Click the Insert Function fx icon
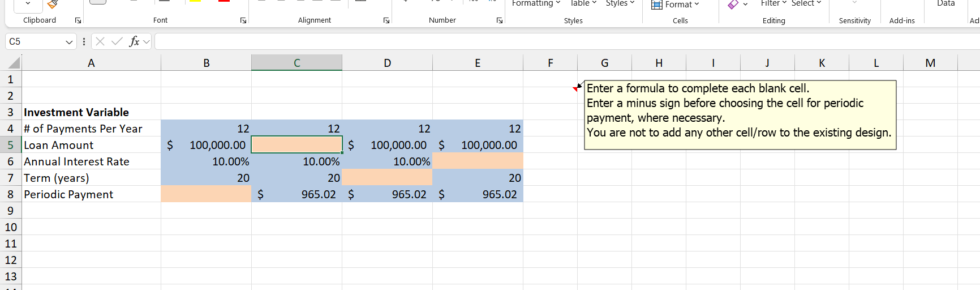The image size is (980, 290). (134, 41)
